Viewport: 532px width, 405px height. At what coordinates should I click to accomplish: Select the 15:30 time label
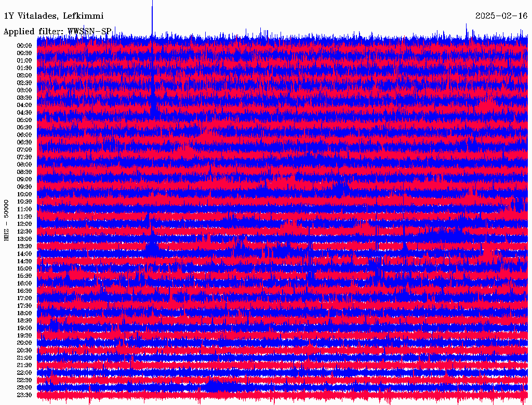24,276
